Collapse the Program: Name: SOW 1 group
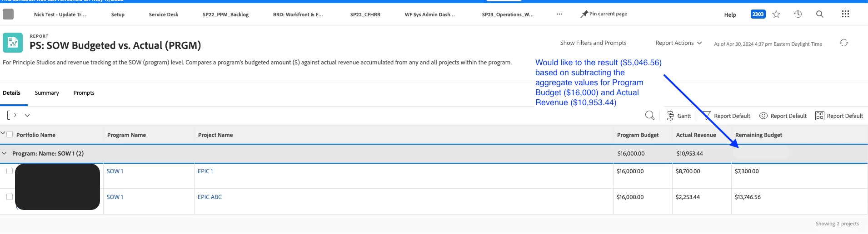Screen dimensions: 868x234 click(5, 153)
